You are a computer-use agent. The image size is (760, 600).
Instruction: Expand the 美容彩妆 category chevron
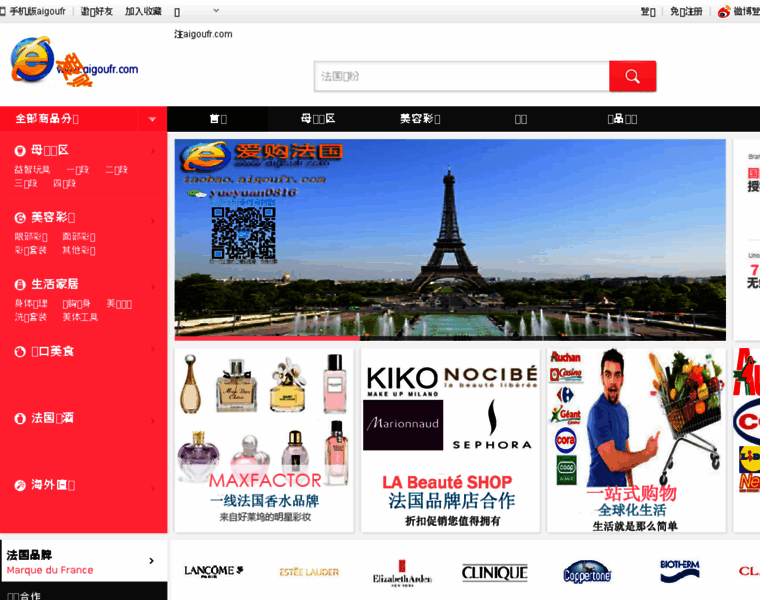pyautogui.click(x=153, y=221)
